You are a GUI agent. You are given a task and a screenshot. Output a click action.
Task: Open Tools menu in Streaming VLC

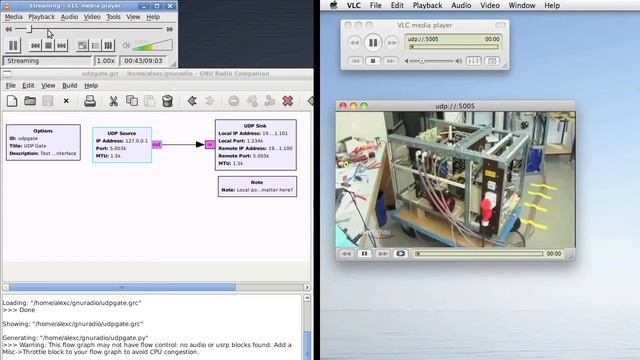(x=113, y=17)
